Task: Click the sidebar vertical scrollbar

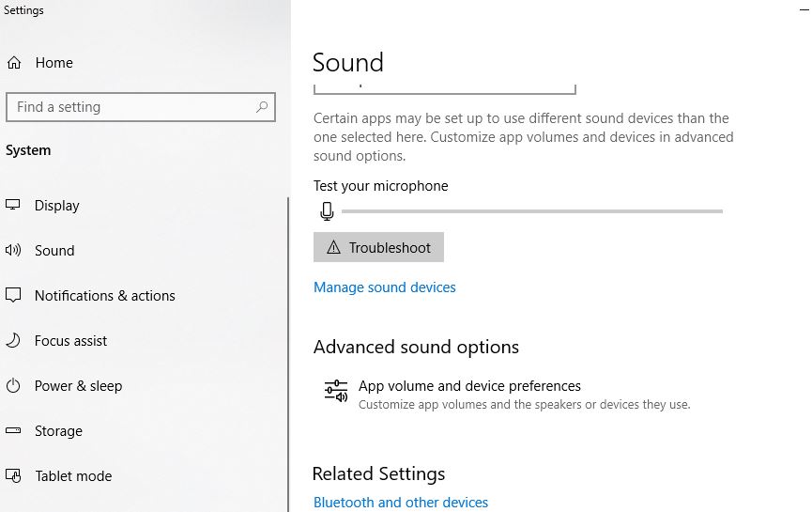Action: click(x=288, y=357)
